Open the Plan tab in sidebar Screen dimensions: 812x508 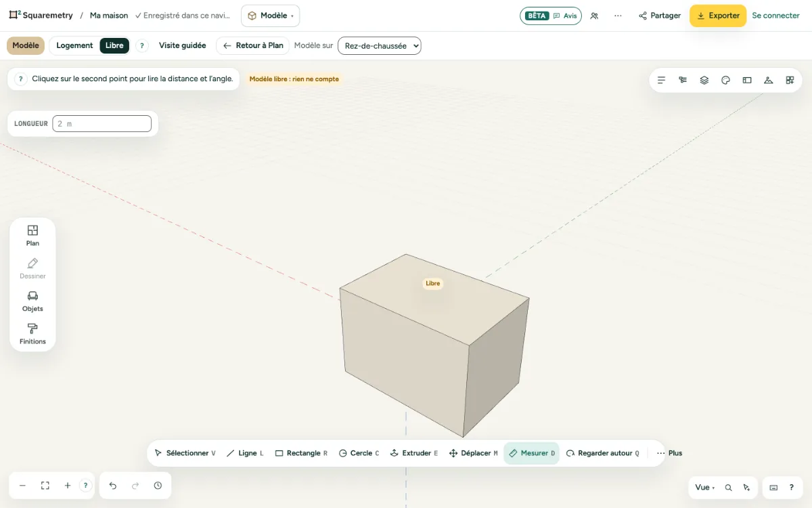[x=32, y=236]
